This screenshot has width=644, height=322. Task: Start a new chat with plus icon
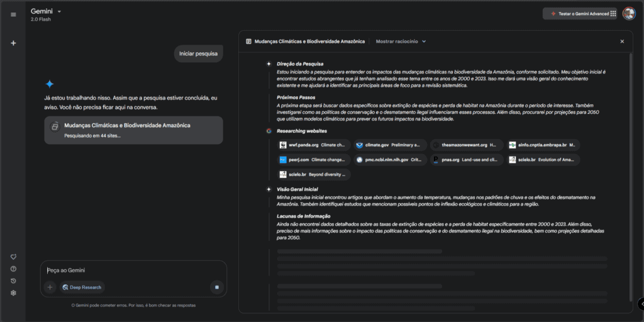coord(13,43)
